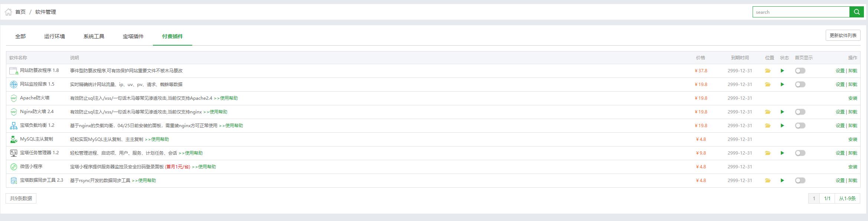Click the 微信小程序 plugin icon
The height and width of the screenshot is (221, 868).
pyautogui.click(x=14, y=167)
